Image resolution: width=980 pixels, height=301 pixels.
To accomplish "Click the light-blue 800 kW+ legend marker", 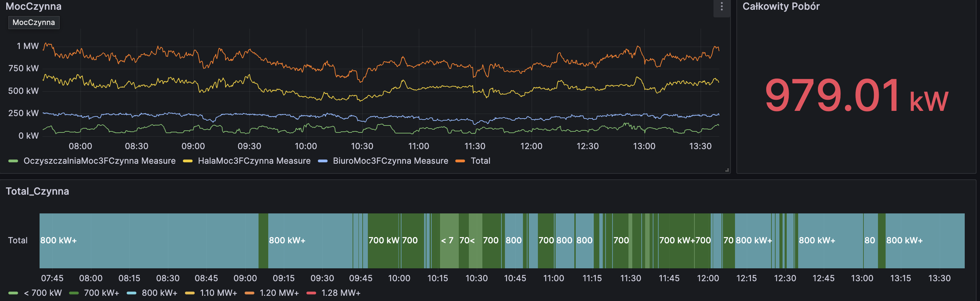I will click(x=132, y=293).
